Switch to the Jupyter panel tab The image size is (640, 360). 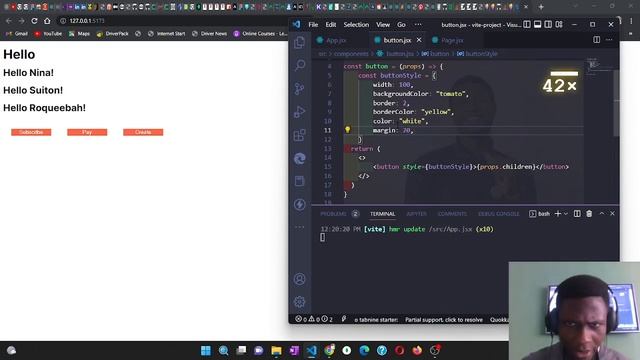tap(416, 213)
